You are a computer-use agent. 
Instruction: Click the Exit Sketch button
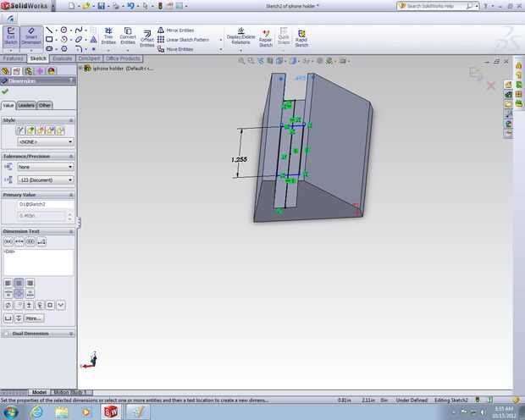(x=11, y=36)
